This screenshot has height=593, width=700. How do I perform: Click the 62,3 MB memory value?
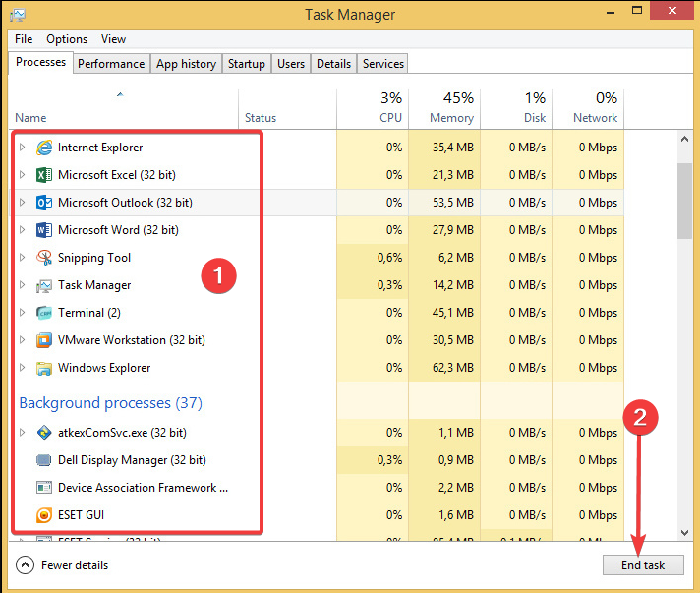(452, 368)
